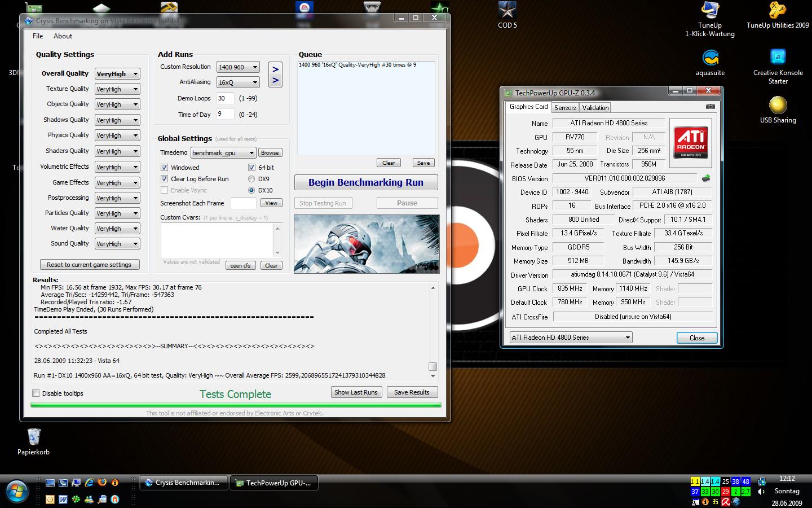Click the Custom Cvars text area
The width and height of the screenshot is (812, 508).
[218, 240]
